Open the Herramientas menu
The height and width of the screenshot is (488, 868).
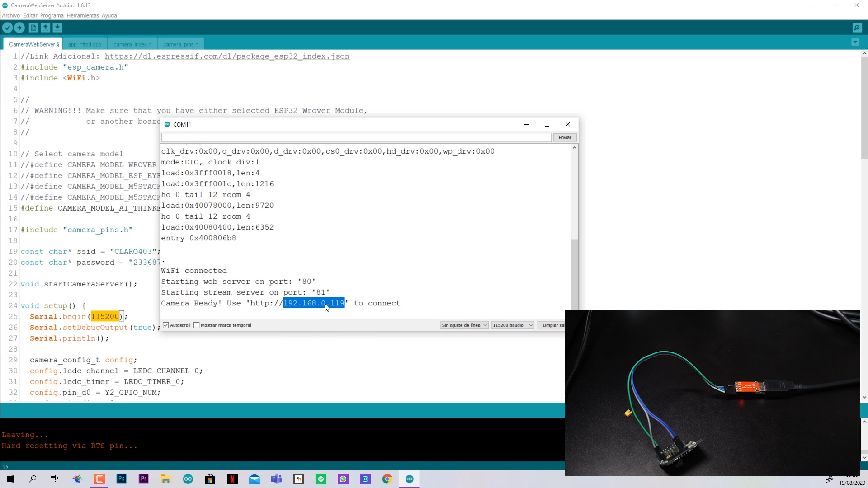[82, 15]
